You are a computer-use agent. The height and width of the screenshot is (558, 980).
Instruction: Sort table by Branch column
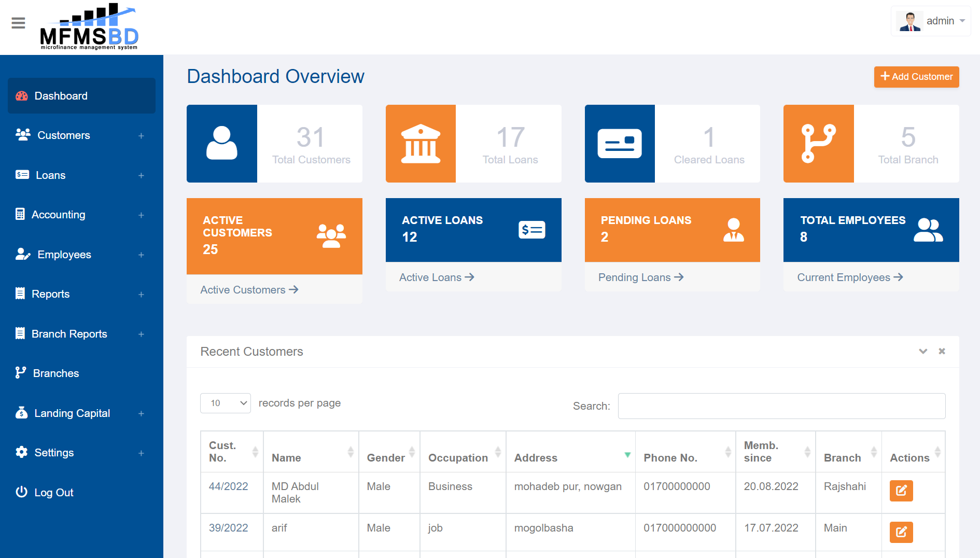tap(849, 452)
